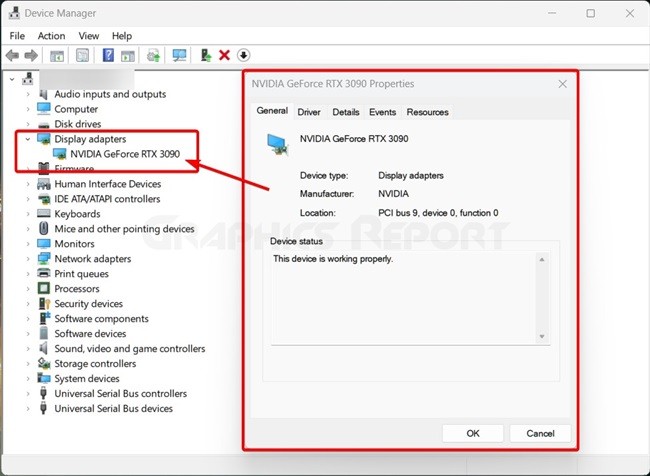Expand the Storage controllers chevron
Image resolution: width=650 pixels, height=476 pixels.
[x=28, y=364]
